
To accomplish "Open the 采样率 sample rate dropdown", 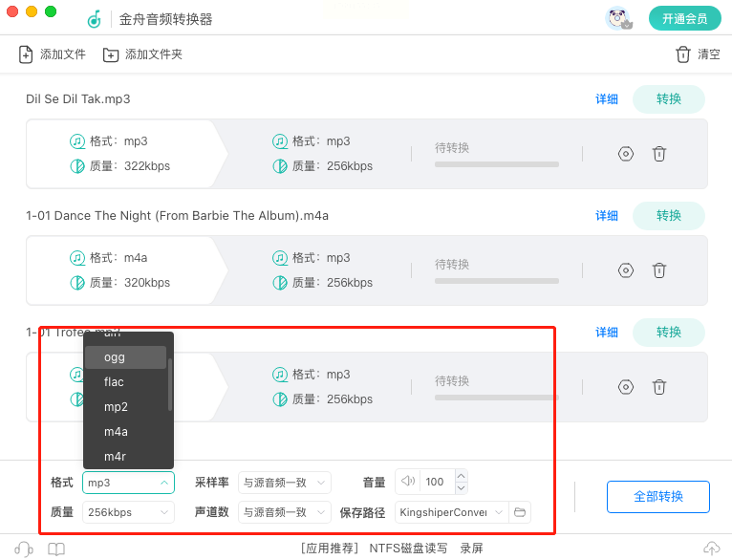I will click(284, 483).
